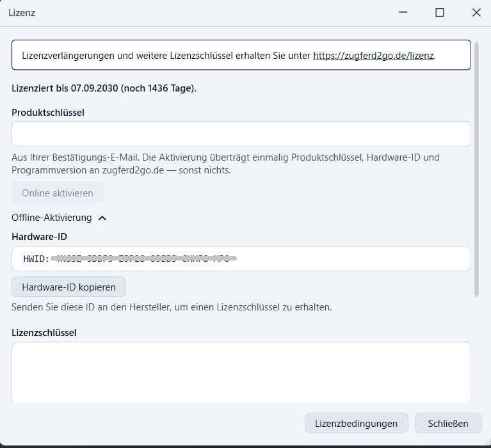Close the Lizenz window with X
Viewport: 491px width, 448px height.
[x=476, y=13]
